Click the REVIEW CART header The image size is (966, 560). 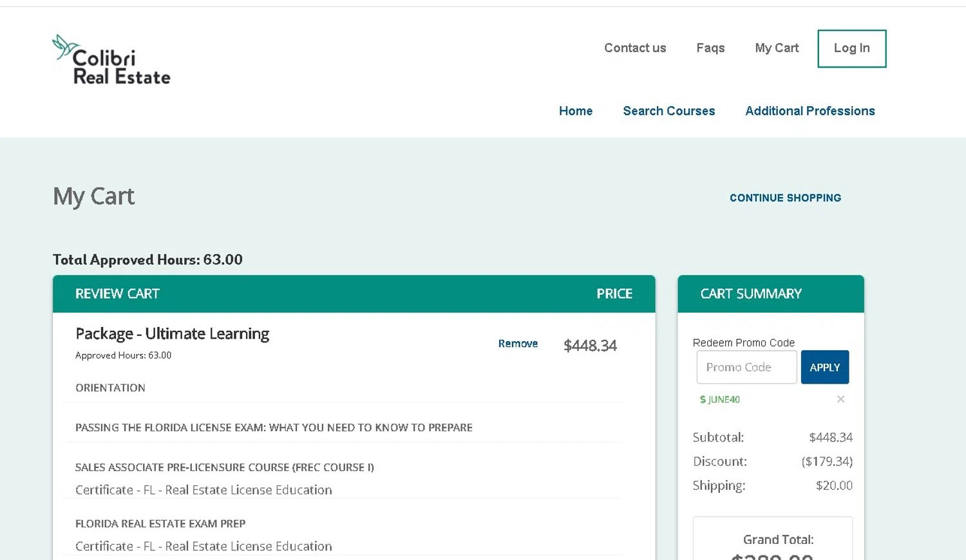click(x=117, y=294)
